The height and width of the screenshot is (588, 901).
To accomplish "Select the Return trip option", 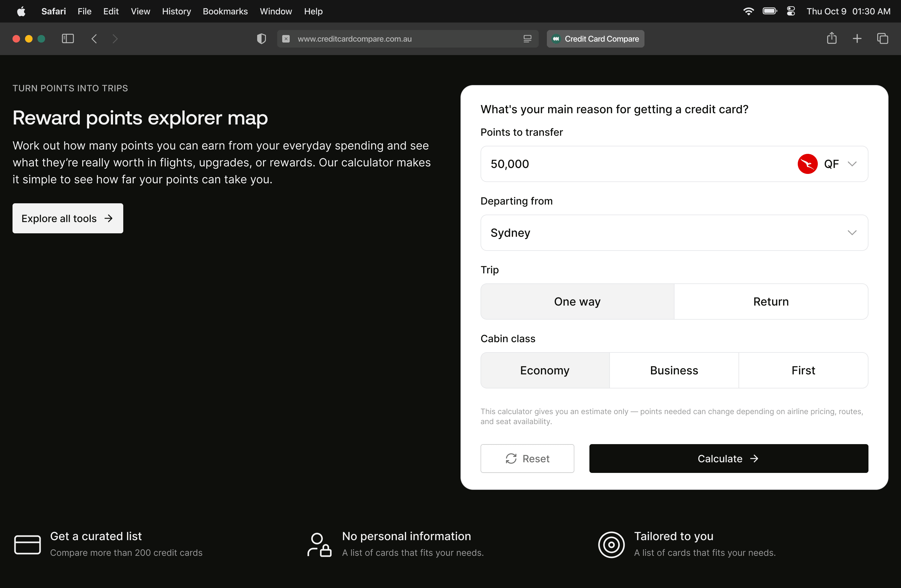I will [x=771, y=302].
